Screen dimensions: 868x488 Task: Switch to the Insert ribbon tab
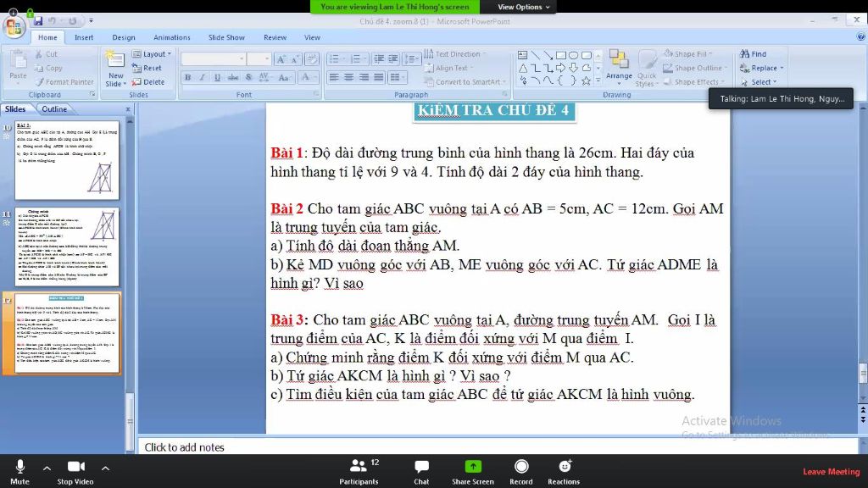(84, 37)
